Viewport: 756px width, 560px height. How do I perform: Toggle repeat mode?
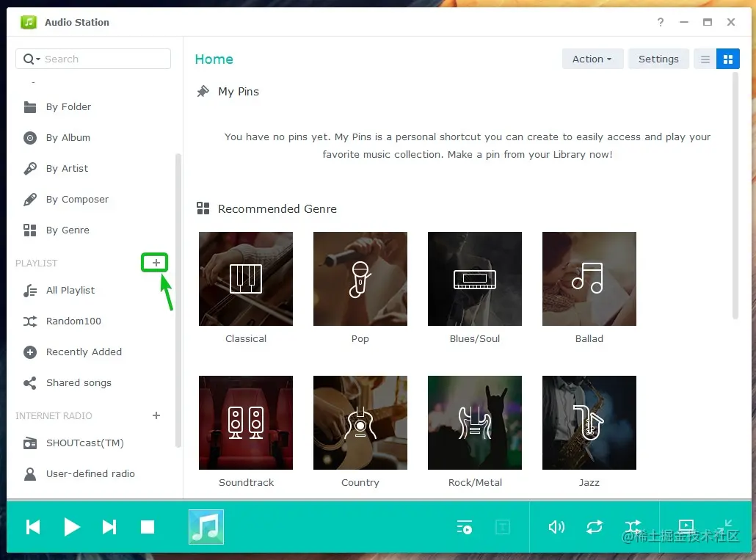[595, 527]
